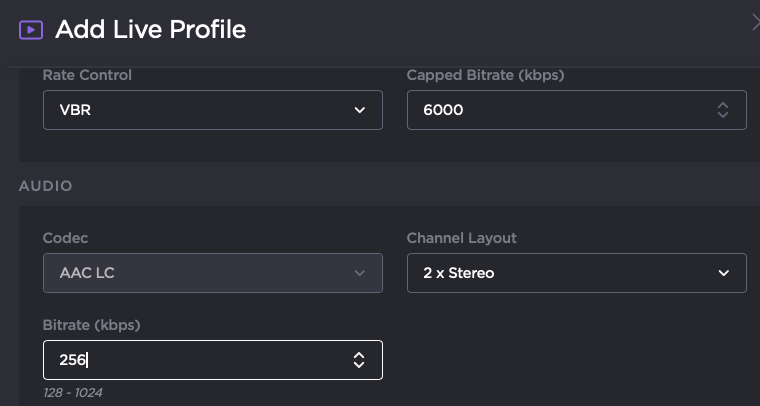760x406 pixels.
Task: Click the AUDIO section header
Action: [x=45, y=186]
